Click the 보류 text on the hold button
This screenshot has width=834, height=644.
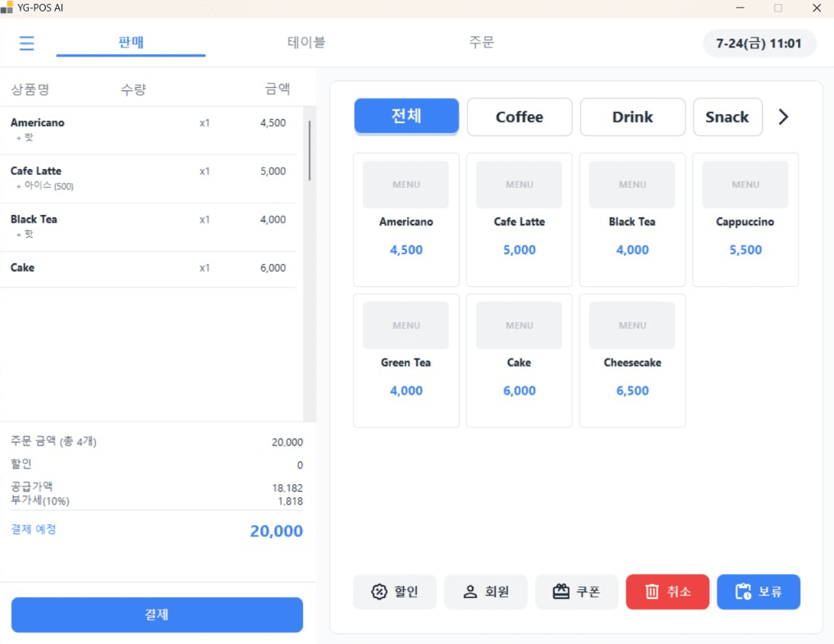tap(770, 591)
